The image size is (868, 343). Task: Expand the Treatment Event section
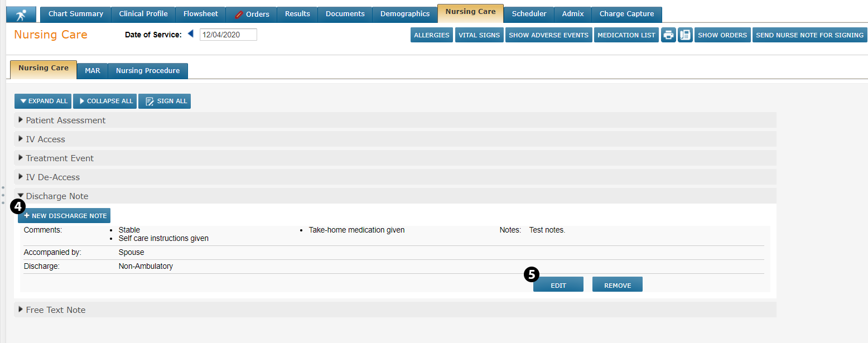pos(59,158)
